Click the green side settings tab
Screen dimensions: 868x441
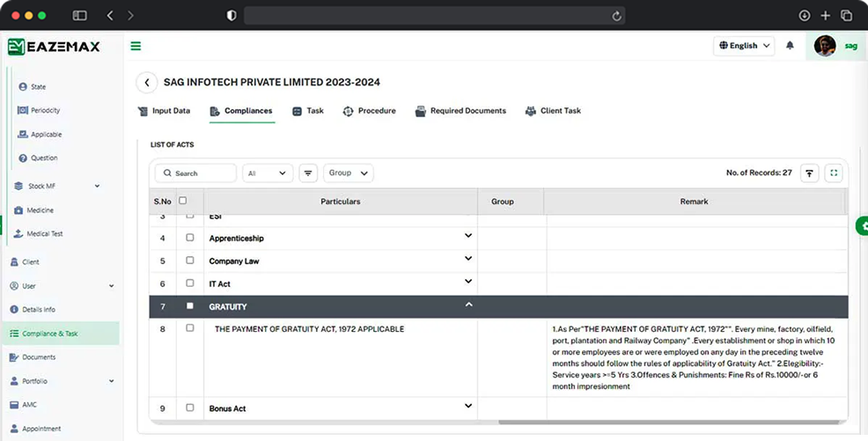pos(863,225)
